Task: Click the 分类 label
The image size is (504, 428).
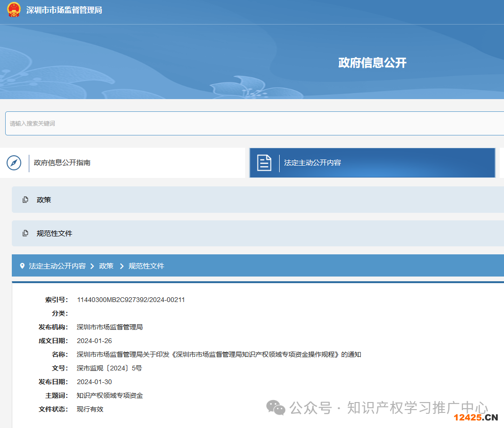Action: 60,313
